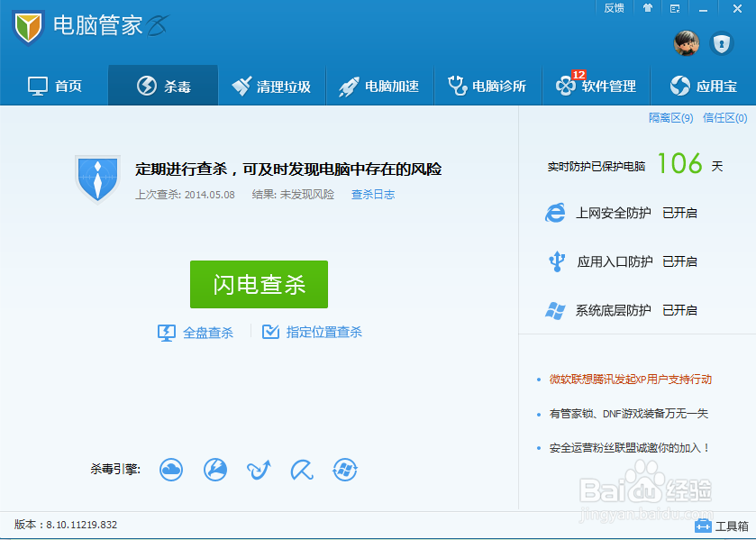This screenshot has width=756, height=540.
Task: Select the cloud scan engine icon
Action: pos(170,470)
